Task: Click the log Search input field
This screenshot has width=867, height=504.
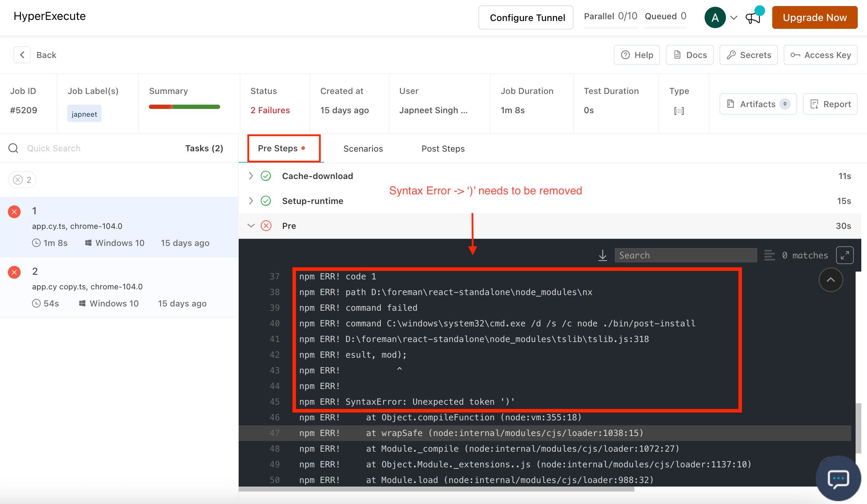Action: pos(686,255)
